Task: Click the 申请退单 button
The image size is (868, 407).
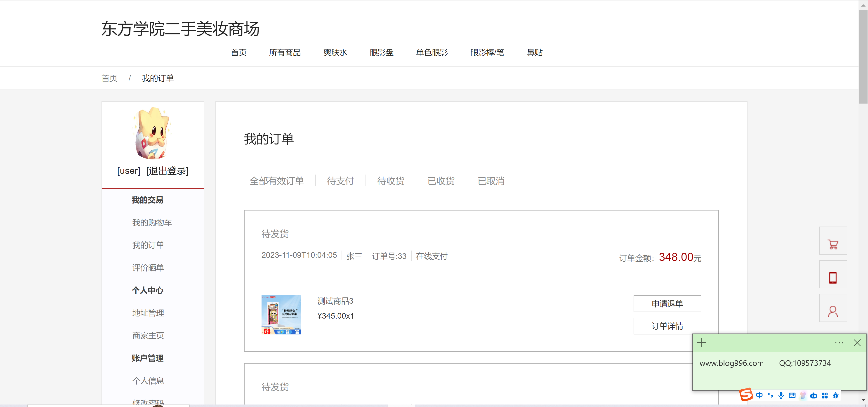Action: pos(667,304)
